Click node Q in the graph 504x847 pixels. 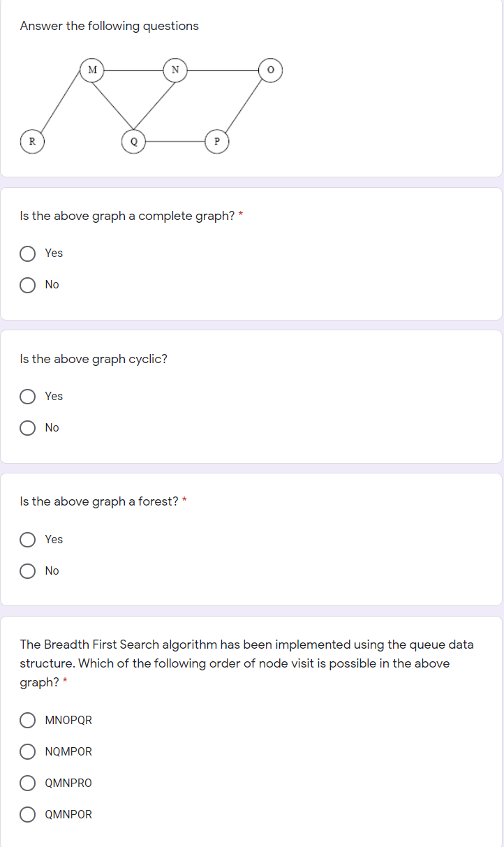[133, 140]
